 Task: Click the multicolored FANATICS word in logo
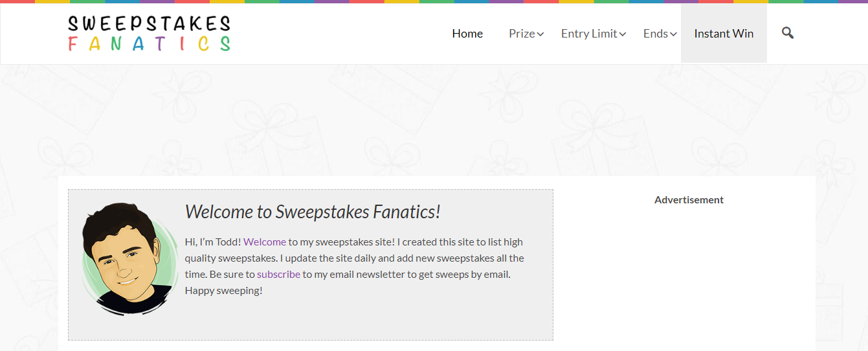[x=149, y=44]
